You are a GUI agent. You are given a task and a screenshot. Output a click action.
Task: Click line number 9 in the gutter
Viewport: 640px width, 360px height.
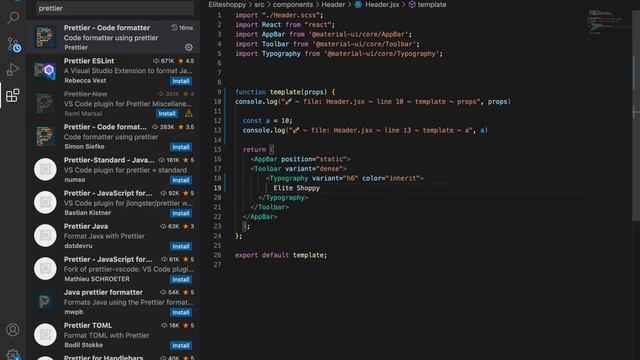coord(219,92)
